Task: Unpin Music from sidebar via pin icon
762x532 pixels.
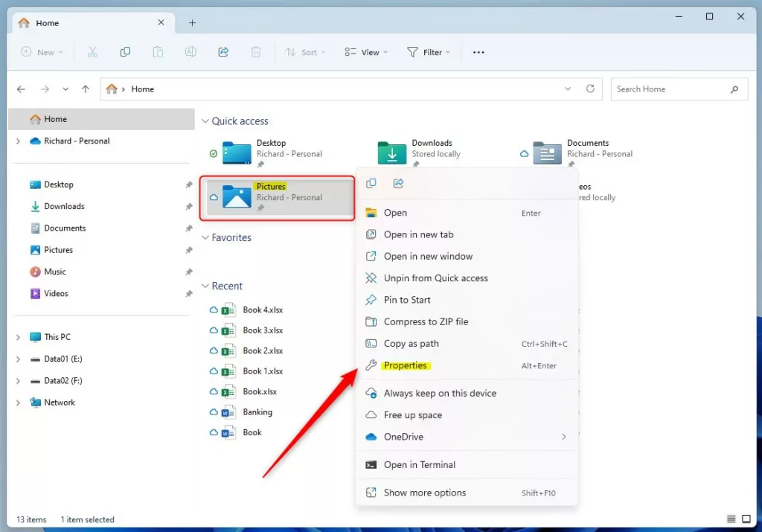Action: [x=189, y=272]
